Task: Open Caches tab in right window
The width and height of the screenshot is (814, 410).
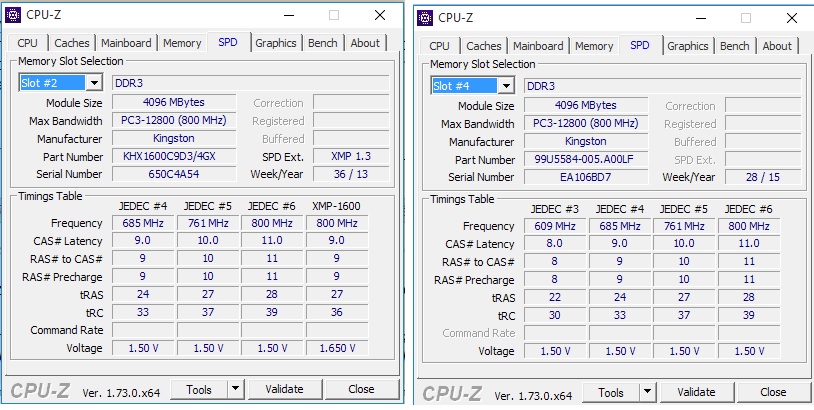Action: [x=484, y=46]
